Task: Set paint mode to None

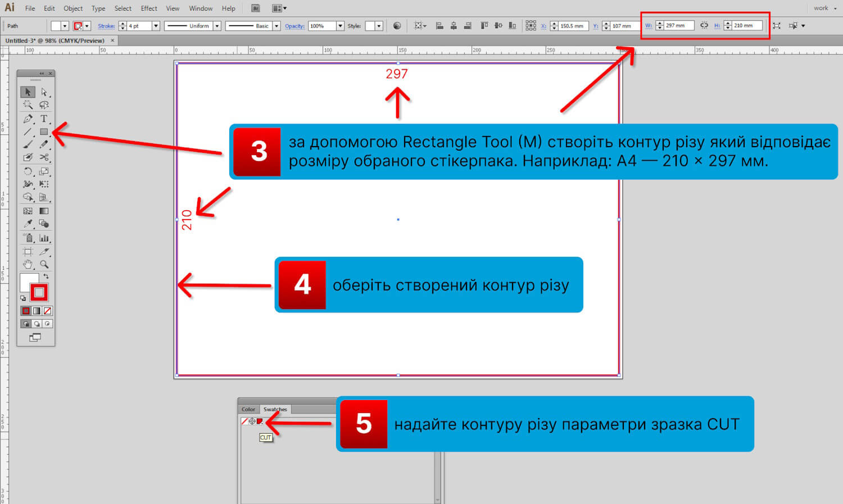Action: click(47, 311)
